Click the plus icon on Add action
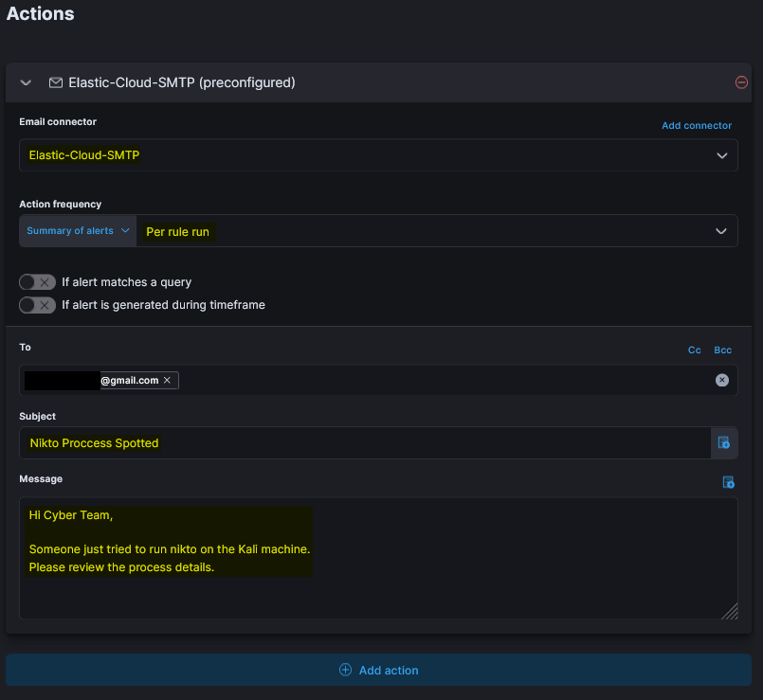This screenshot has width=763, height=700. [345, 670]
